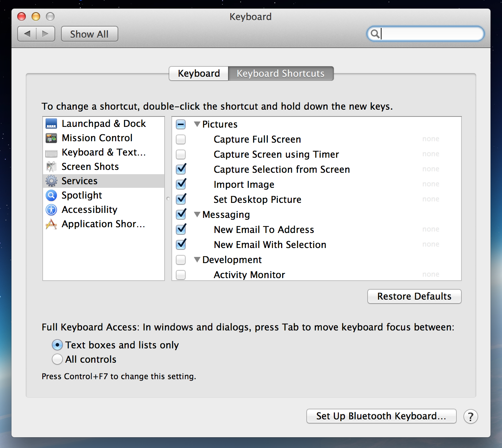Disable Set Desktop Picture checkbox
Screen dimensions: 502x448
(181, 199)
